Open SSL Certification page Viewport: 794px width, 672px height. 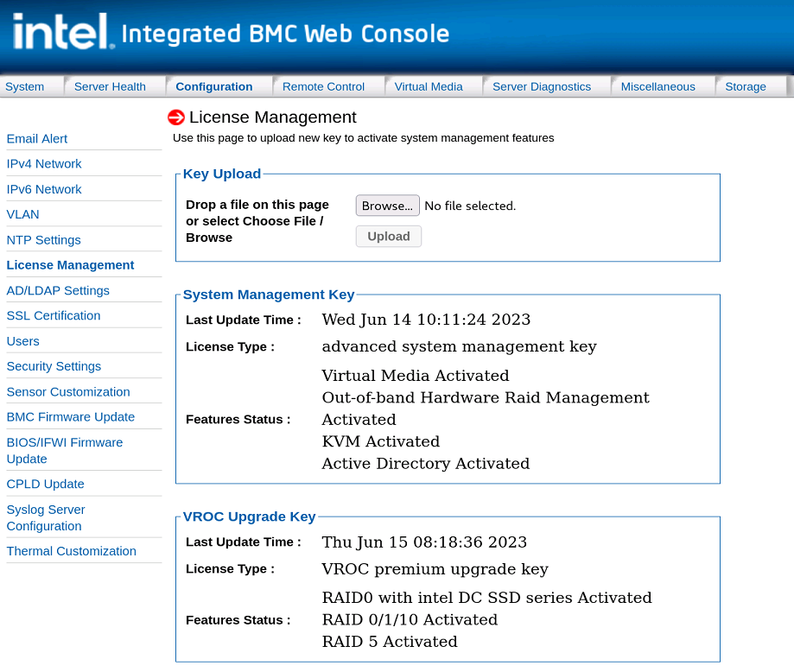(54, 315)
